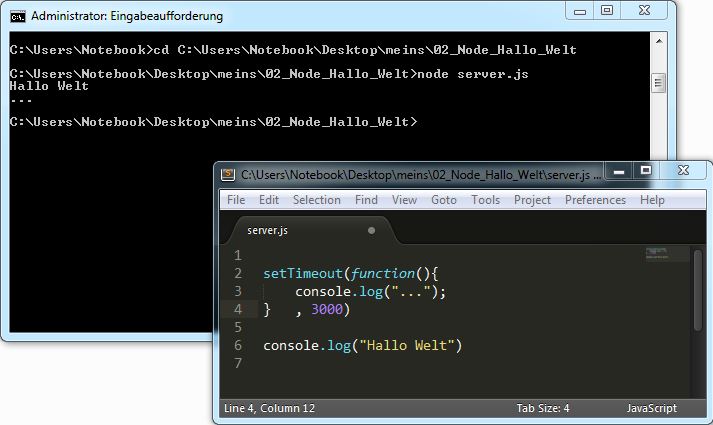Viewport: 713px width, 425px height.
Task: Click the Sublime Text title bar icon
Action: click(228, 175)
